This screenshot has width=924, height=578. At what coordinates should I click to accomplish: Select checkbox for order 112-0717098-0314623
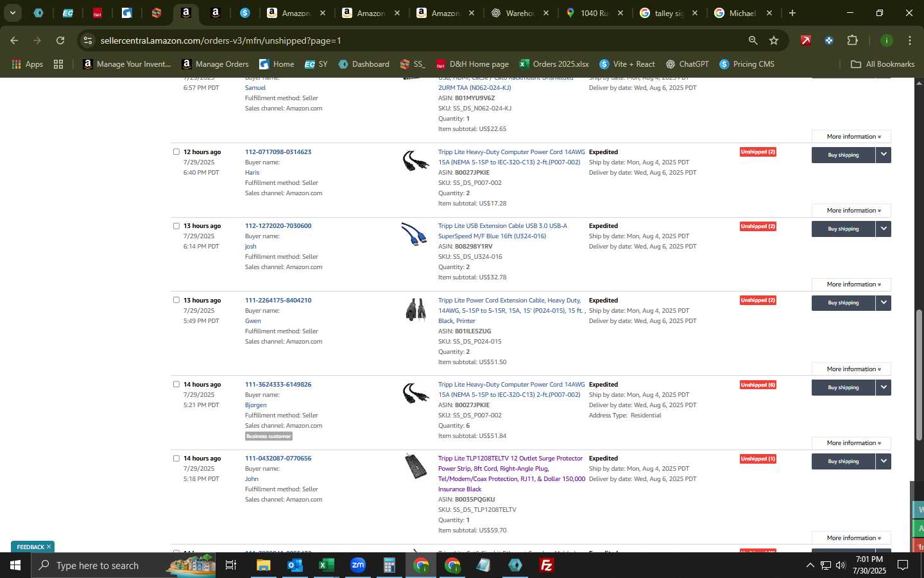(176, 152)
